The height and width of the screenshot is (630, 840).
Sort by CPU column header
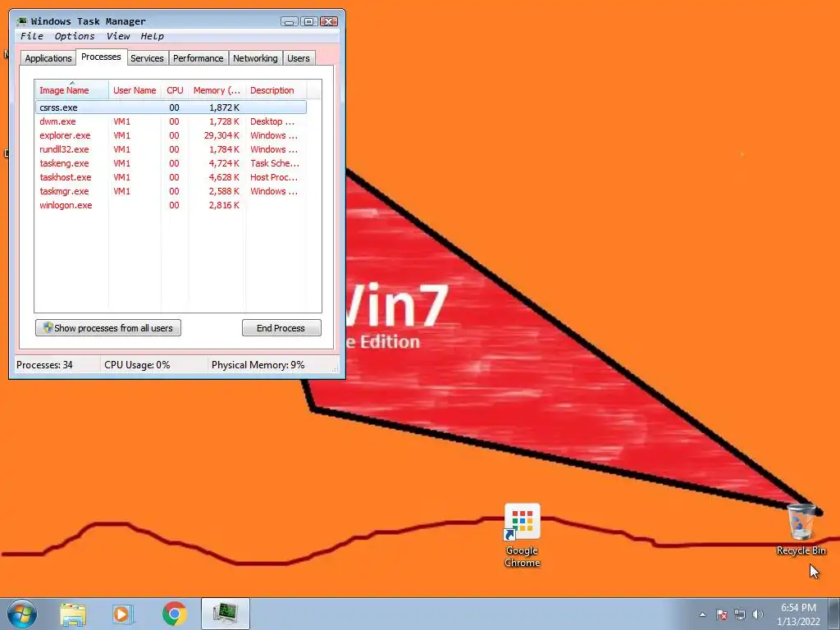(x=175, y=90)
